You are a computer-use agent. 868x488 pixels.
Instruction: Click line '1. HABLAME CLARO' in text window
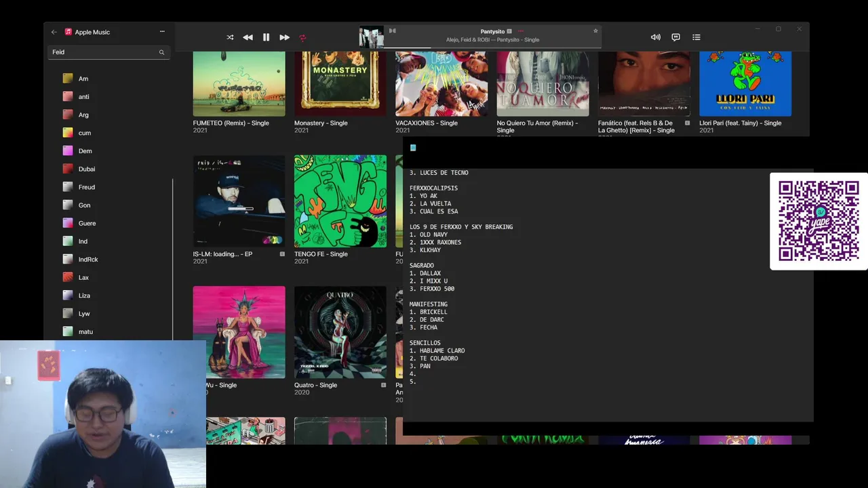437,350
